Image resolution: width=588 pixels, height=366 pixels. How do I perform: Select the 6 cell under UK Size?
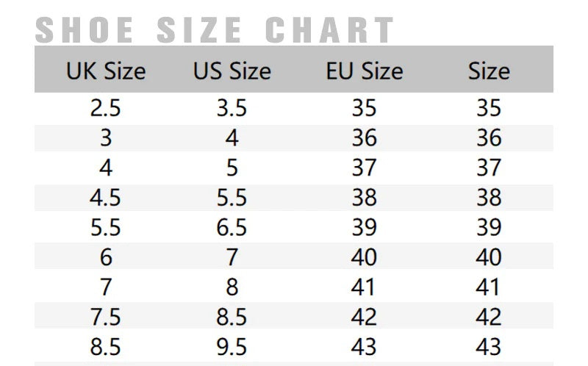click(x=106, y=257)
